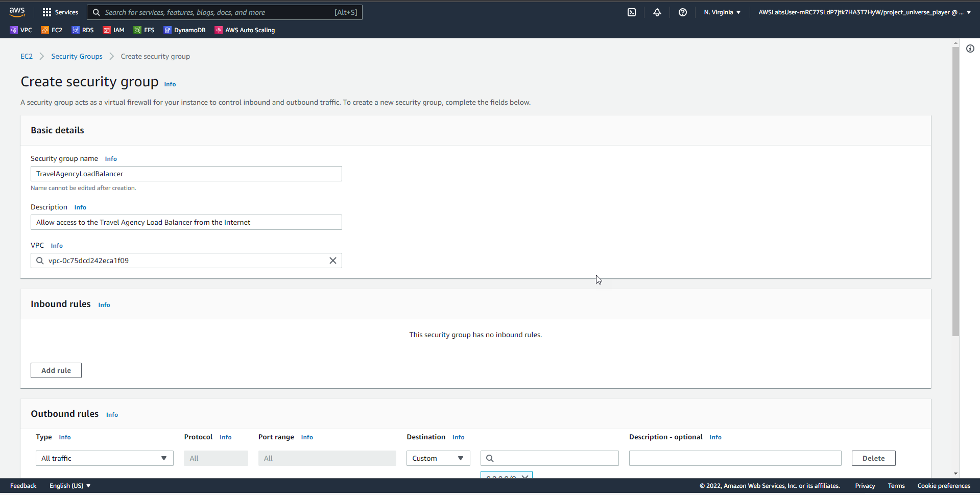This screenshot has width=980, height=495.
Task: Click the outbound Destination search field
Action: (549, 458)
